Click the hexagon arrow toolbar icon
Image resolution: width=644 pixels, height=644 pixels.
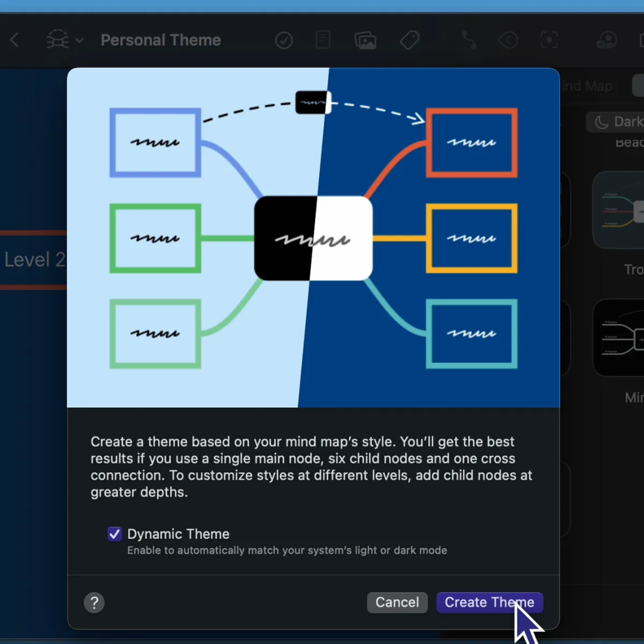508,40
